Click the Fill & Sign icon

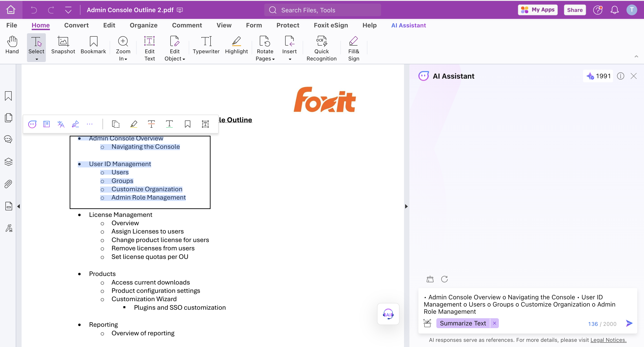[x=353, y=41]
